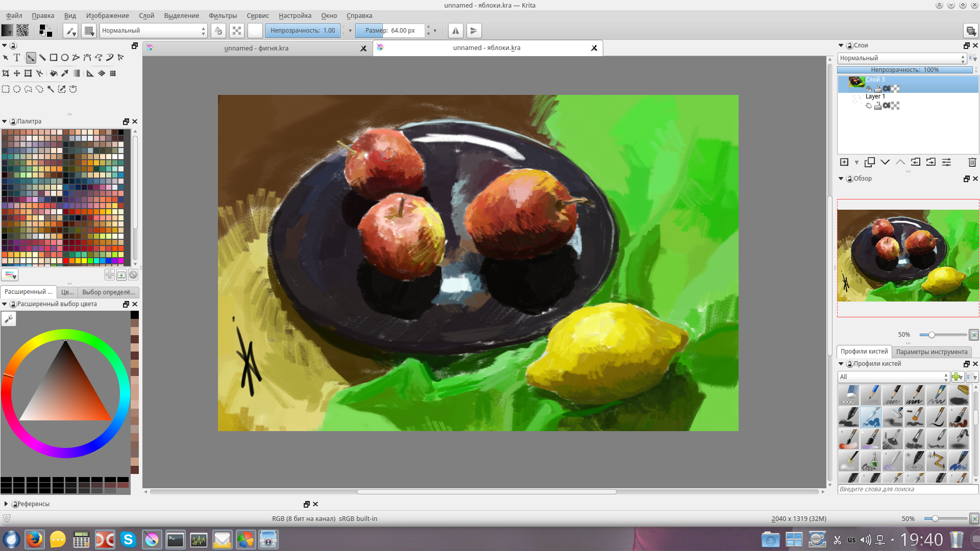Image resolution: width=980 pixels, height=551 pixels.
Task: Select the Magic Wand contiguous selection tool
Action: coord(51,89)
